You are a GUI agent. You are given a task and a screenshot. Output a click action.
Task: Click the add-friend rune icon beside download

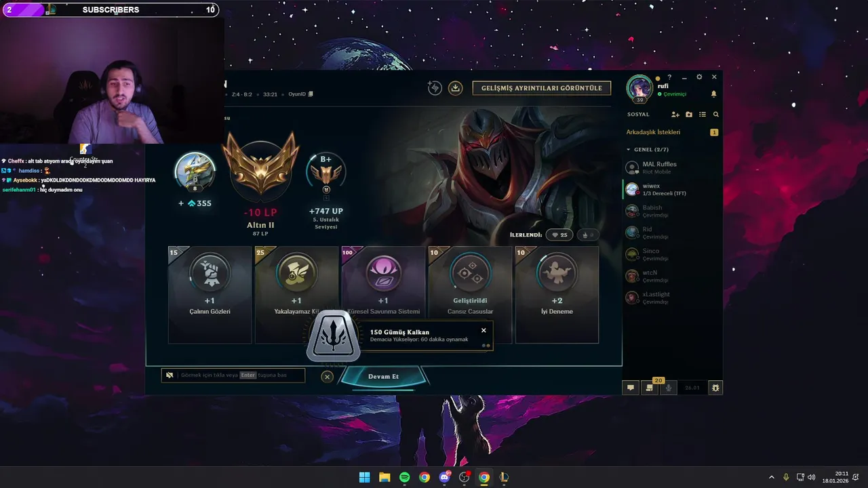[x=435, y=87]
